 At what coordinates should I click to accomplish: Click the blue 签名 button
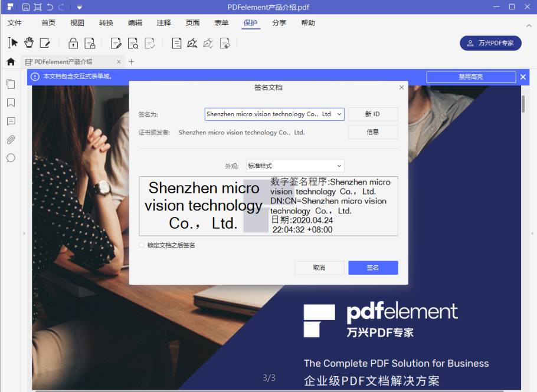pos(373,268)
